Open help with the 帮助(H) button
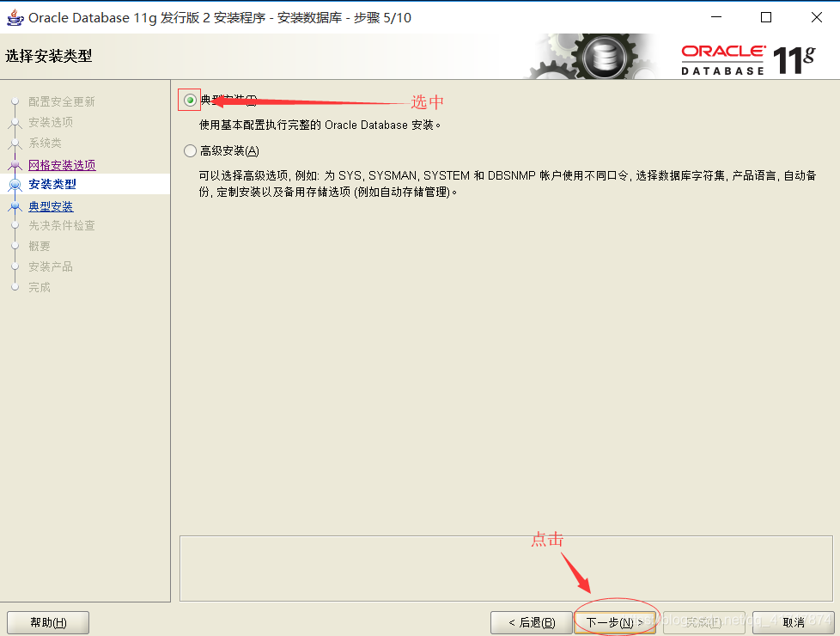The height and width of the screenshot is (636, 840). coord(48,622)
